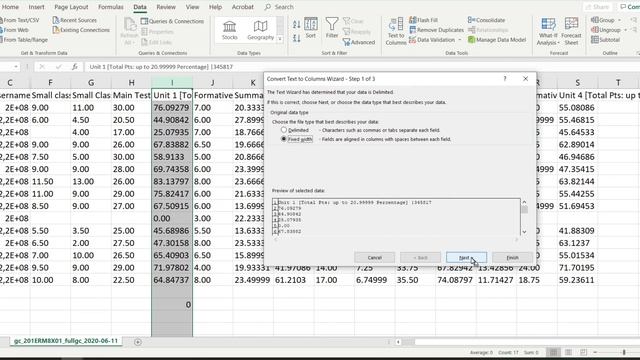The image size is (640, 360).
Task: Open What-If Analysis
Action: pos(548,31)
